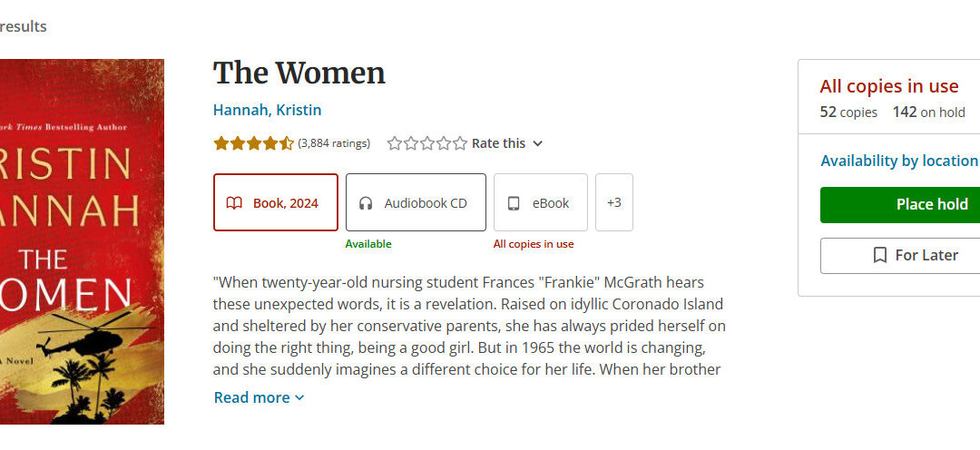This screenshot has height=450, width=980.
Task: Click the gold average rating stars
Action: coord(253,143)
